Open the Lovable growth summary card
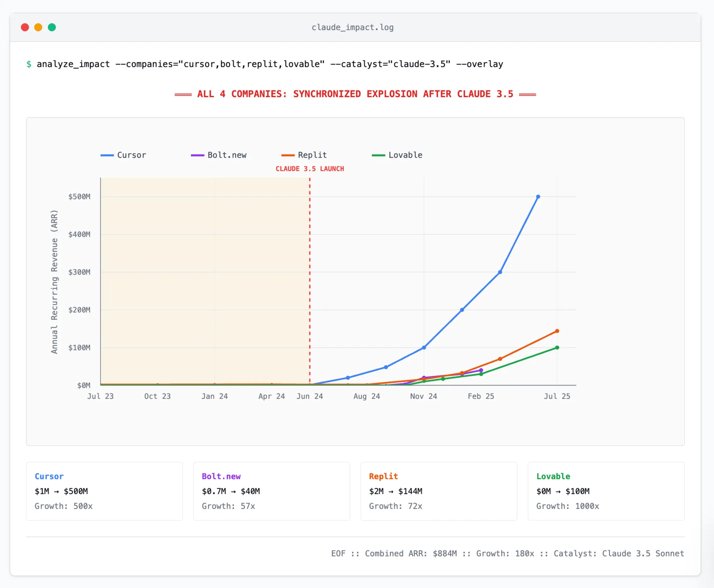Viewport: 714px width, 588px height. 606,491
